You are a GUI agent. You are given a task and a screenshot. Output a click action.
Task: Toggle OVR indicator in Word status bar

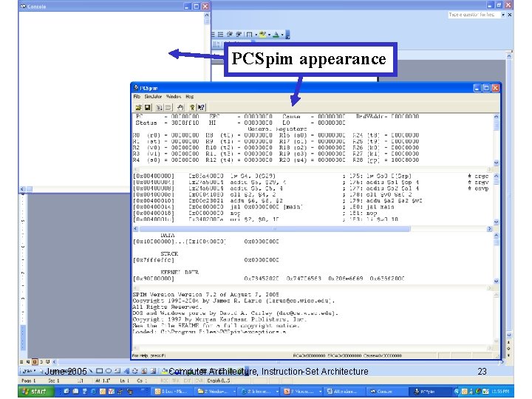(199, 381)
